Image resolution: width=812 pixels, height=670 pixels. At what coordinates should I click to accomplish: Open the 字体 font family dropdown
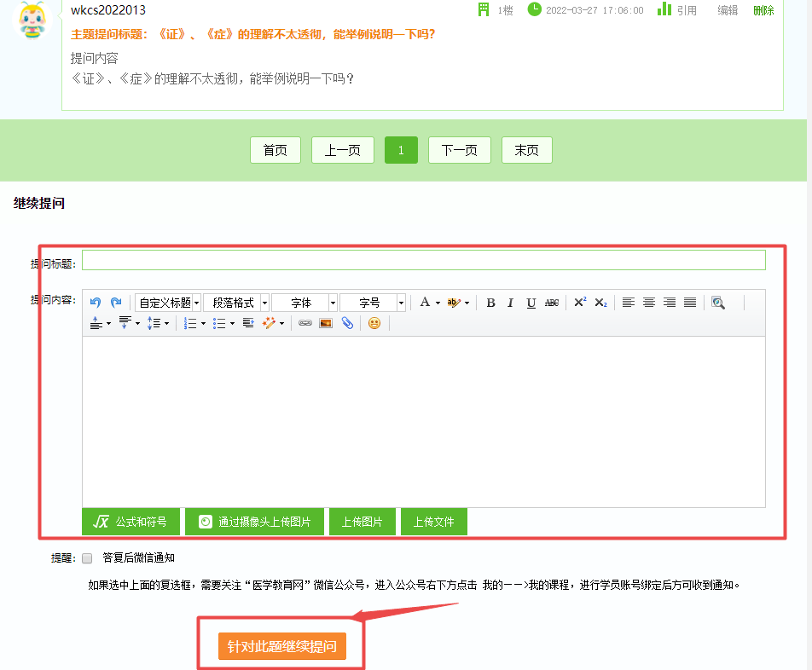click(x=304, y=302)
